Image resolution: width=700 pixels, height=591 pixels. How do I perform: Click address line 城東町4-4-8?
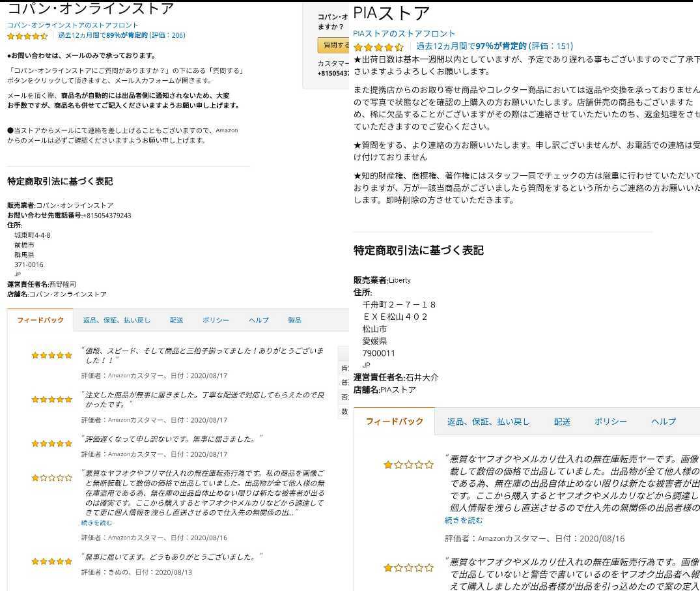coord(33,235)
